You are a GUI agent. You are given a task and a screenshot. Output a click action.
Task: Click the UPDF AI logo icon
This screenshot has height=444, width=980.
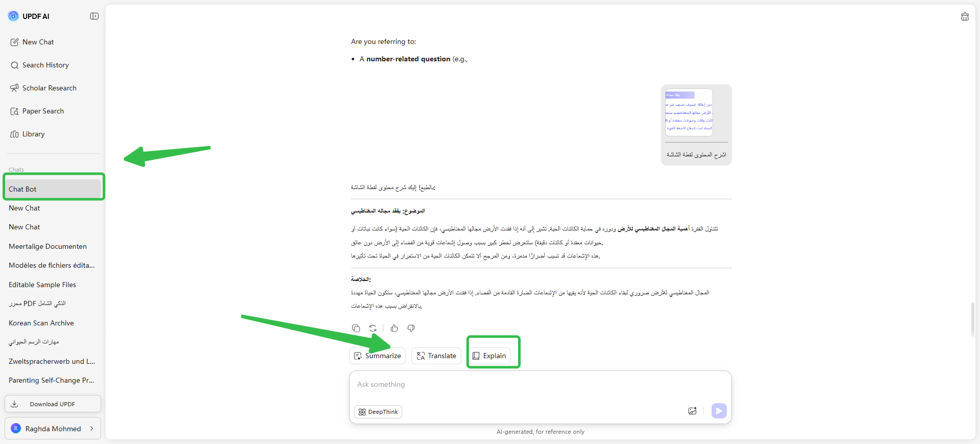[13, 16]
